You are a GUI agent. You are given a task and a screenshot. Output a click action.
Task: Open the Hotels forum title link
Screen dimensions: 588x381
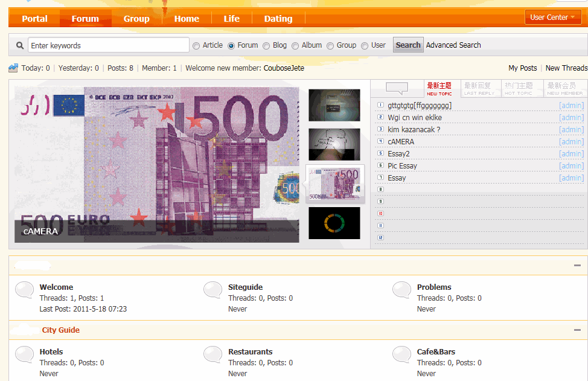pyautogui.click(x=51, y=352)
